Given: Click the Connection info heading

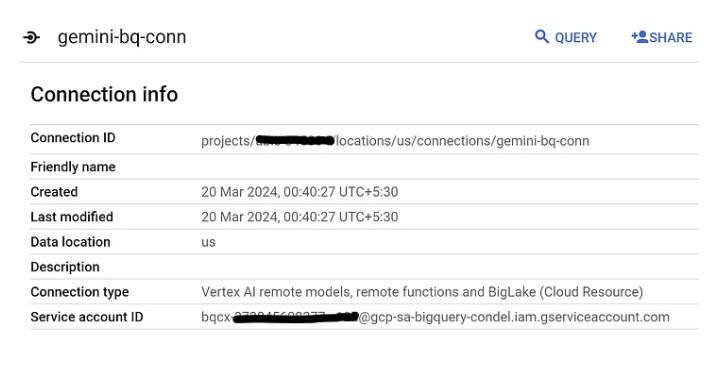Looking at the screenshot, I should coord(104,94).
